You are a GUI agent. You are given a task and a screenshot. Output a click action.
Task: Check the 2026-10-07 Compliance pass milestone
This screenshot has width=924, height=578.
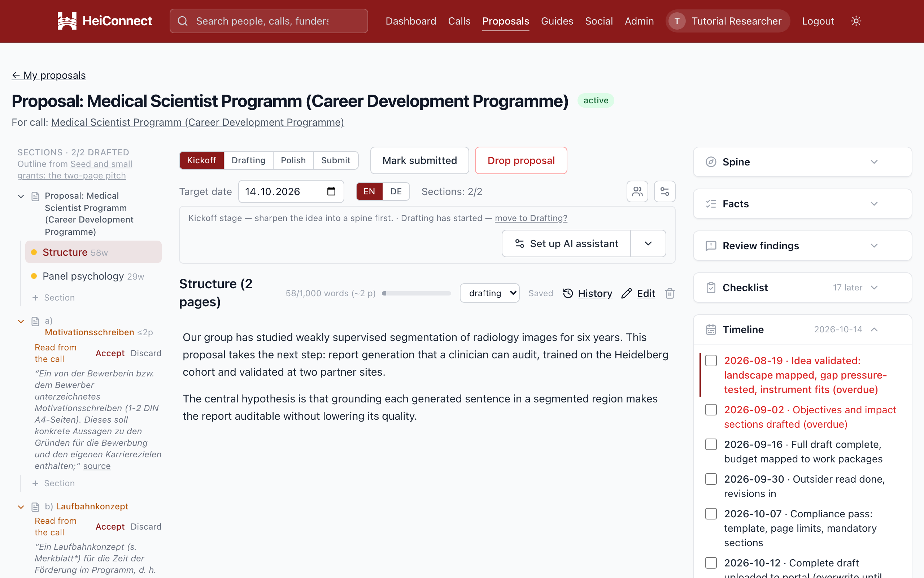tap(711, 514)
